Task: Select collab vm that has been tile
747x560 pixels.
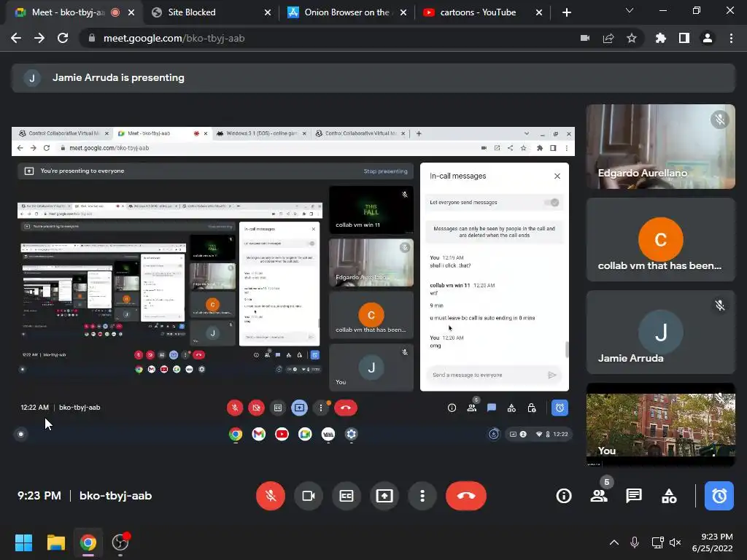Action: click(x=661, y=239)
